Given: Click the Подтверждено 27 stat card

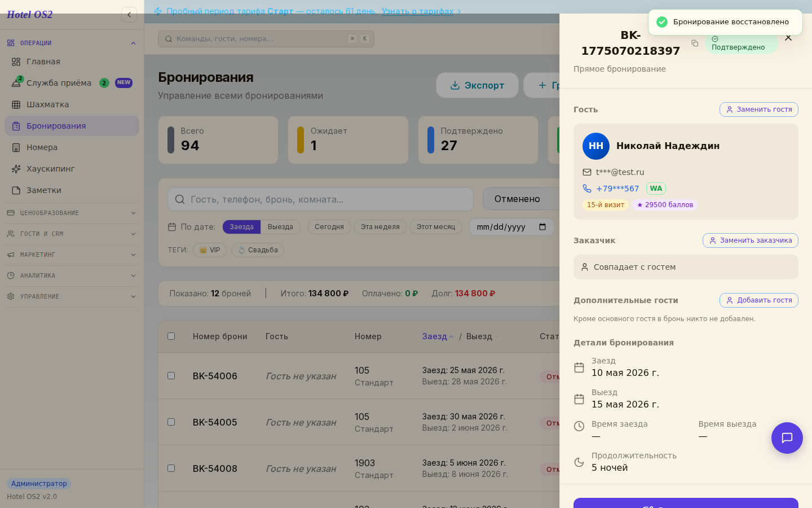Looking at the screenshot, I should (x=478, y=140).
